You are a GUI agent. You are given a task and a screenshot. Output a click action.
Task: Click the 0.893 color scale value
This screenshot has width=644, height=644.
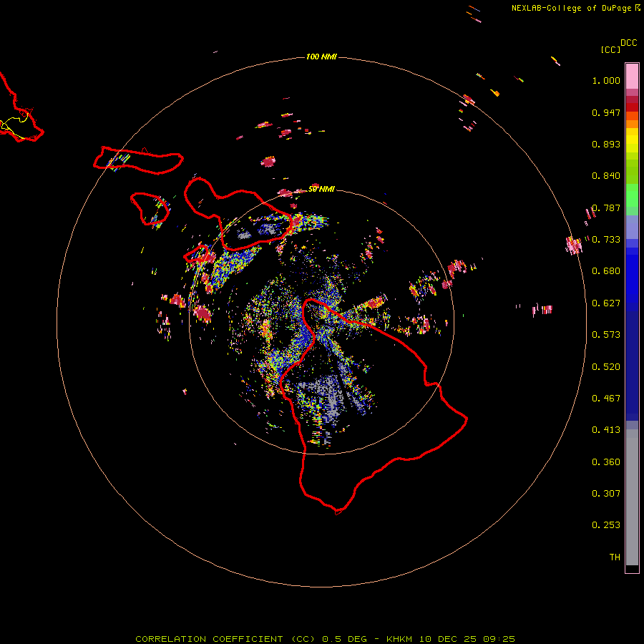click(x=606, y=144)
